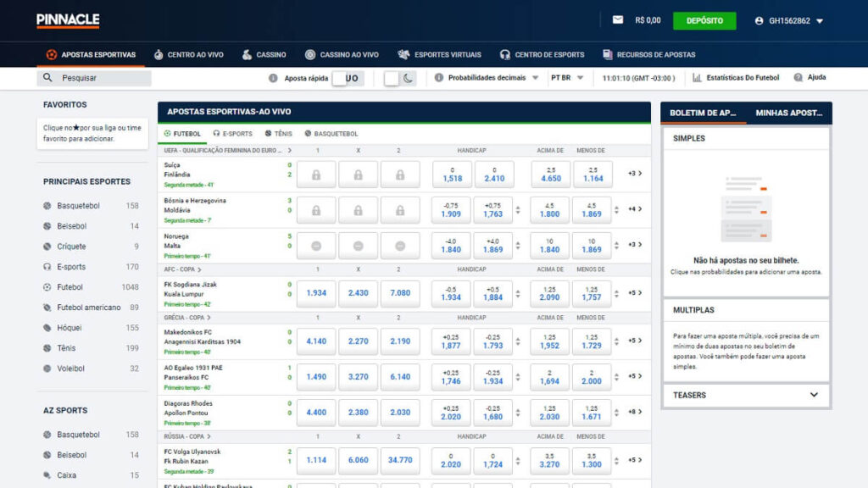Switch to Boletim de Apostas tab
Image resolution: width=868 pixels, height=488 pixels.
[703, 113]
